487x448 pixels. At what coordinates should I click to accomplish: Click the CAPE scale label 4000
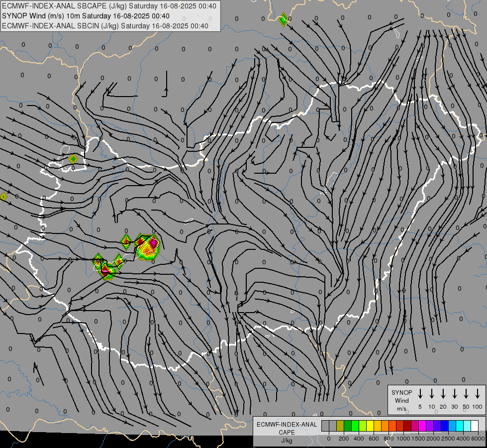463,439
